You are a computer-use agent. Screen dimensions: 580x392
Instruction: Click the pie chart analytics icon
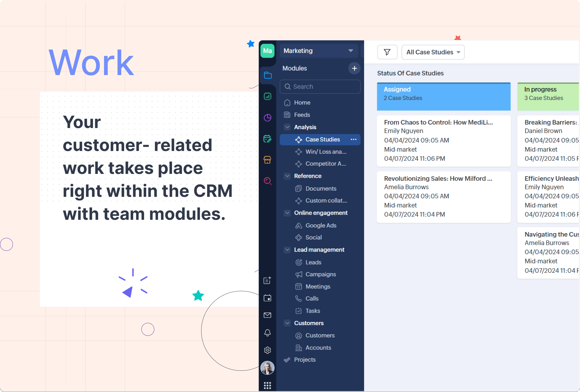[x=267, y=118]
